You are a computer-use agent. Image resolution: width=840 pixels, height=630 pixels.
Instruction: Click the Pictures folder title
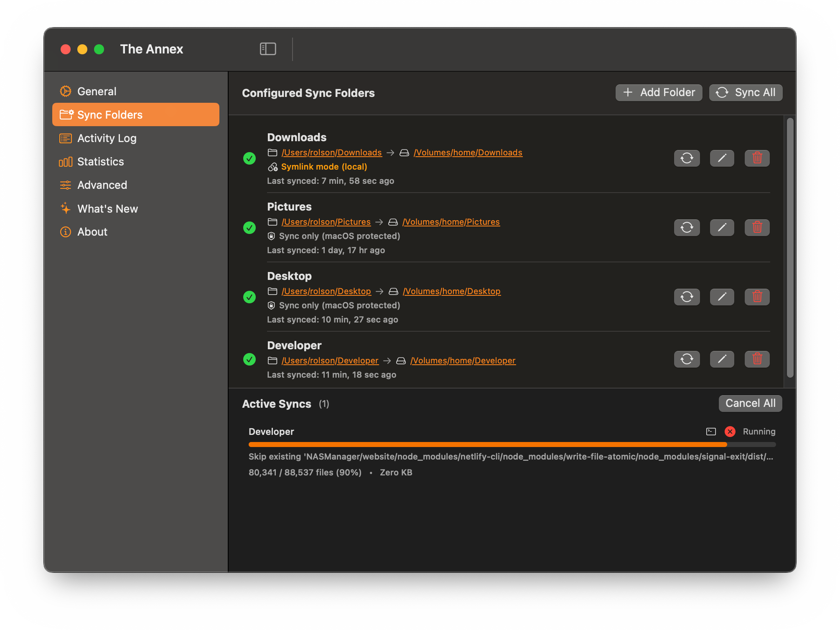(289, 207)
